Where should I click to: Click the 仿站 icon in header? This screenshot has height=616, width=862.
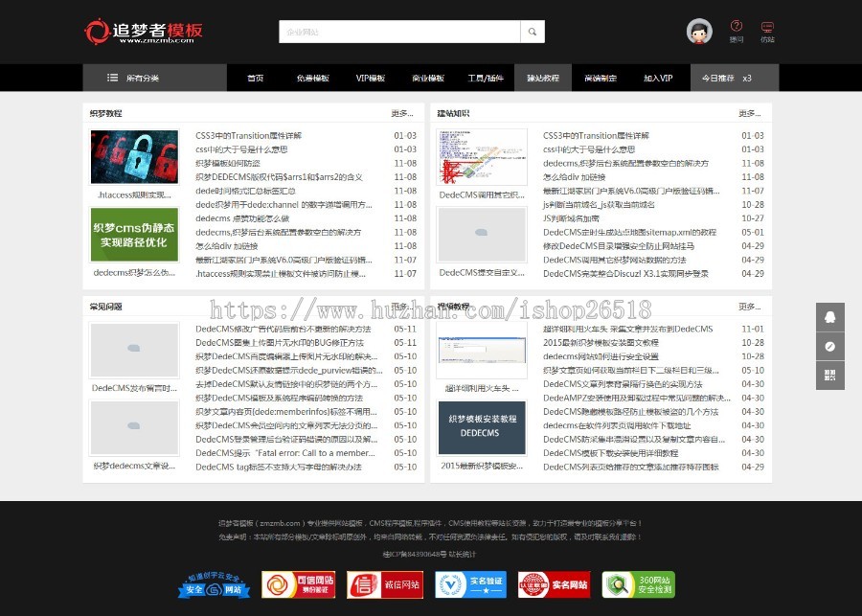click(767, 32)
